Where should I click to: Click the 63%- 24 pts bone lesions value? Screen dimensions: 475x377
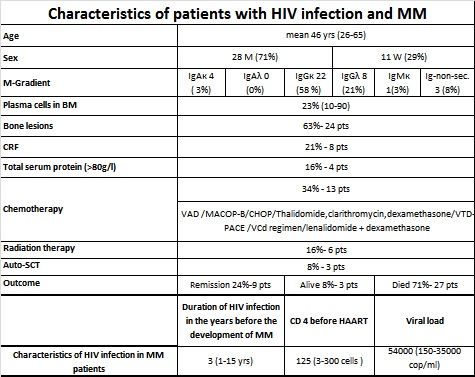(x=326, y=126)
